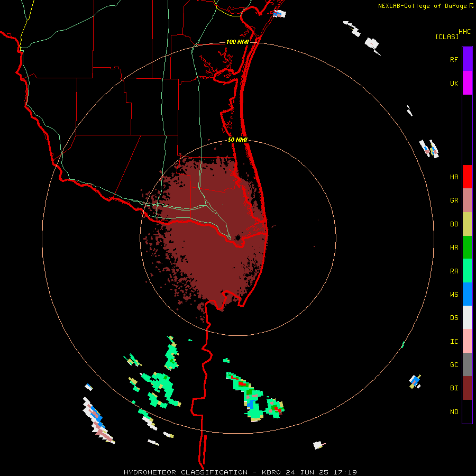Image resolution: width=476 pixels, height=476 pixels.
Task: Click the "RF" legend label text
Action: pyautogui.click(x=454, y=60)
